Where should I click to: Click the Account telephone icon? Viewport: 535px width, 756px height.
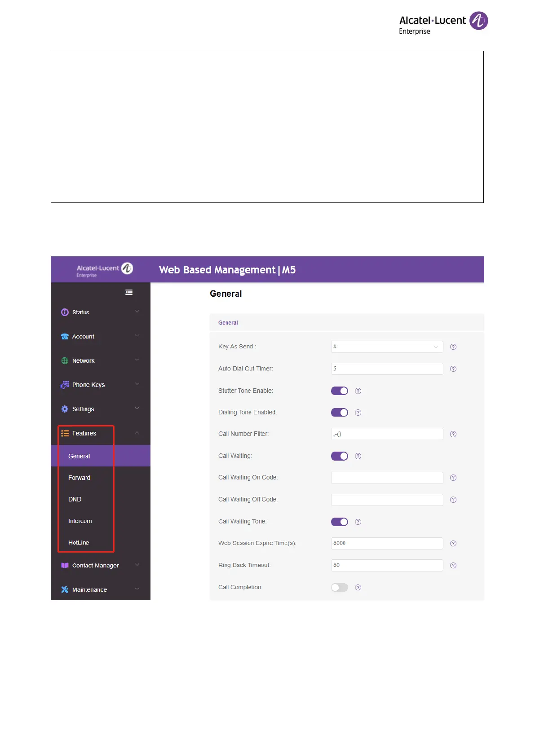(x=65, y=337)
